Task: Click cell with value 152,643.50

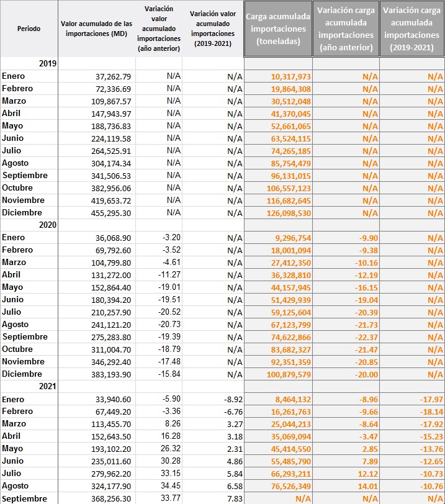Action: pyautogui.click(x=97, y=436)
